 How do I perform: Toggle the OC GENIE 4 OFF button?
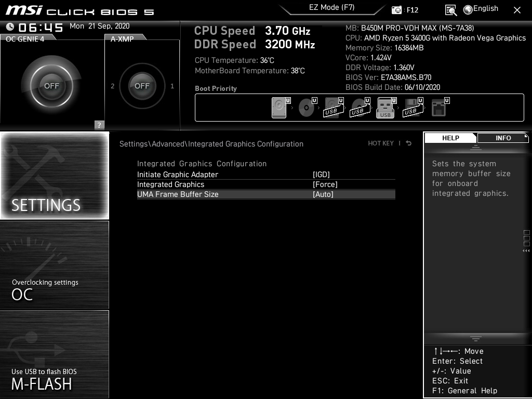(51, 86)
